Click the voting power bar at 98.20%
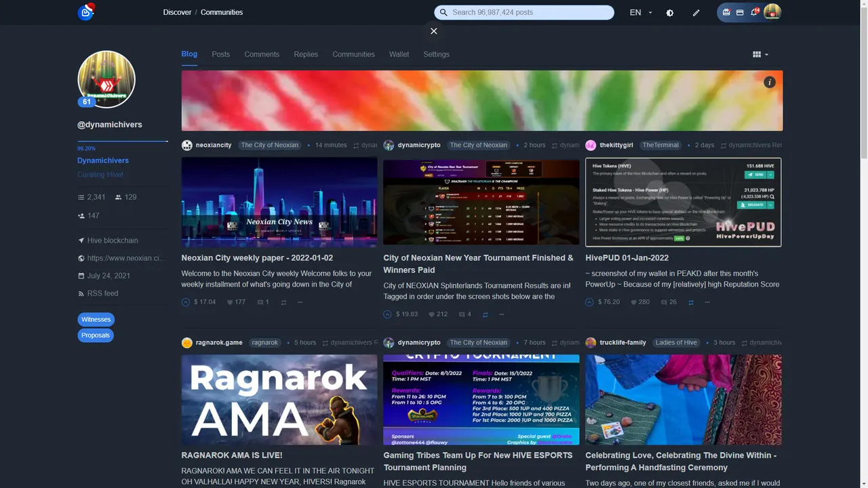The image size is (868, 488). 123,141
